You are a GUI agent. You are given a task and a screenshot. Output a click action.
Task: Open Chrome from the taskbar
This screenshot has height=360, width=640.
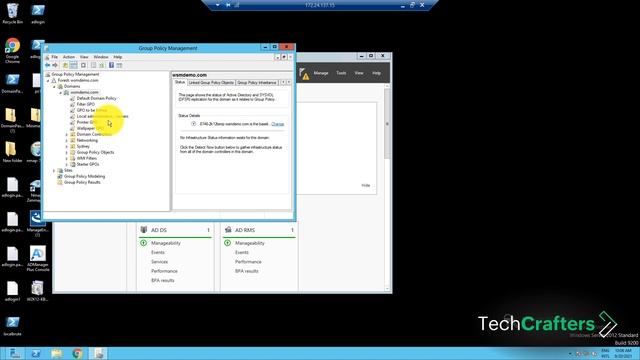point(78,353)
